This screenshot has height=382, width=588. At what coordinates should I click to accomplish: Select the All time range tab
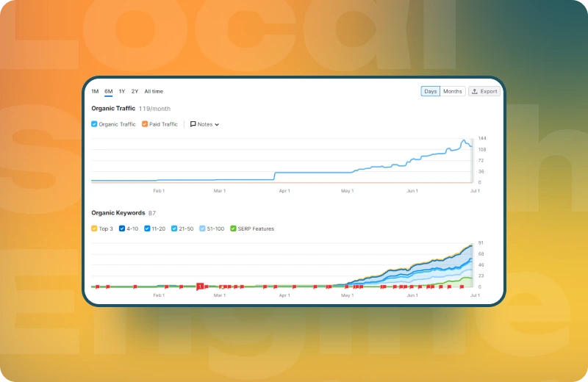(x=154, y=91)
